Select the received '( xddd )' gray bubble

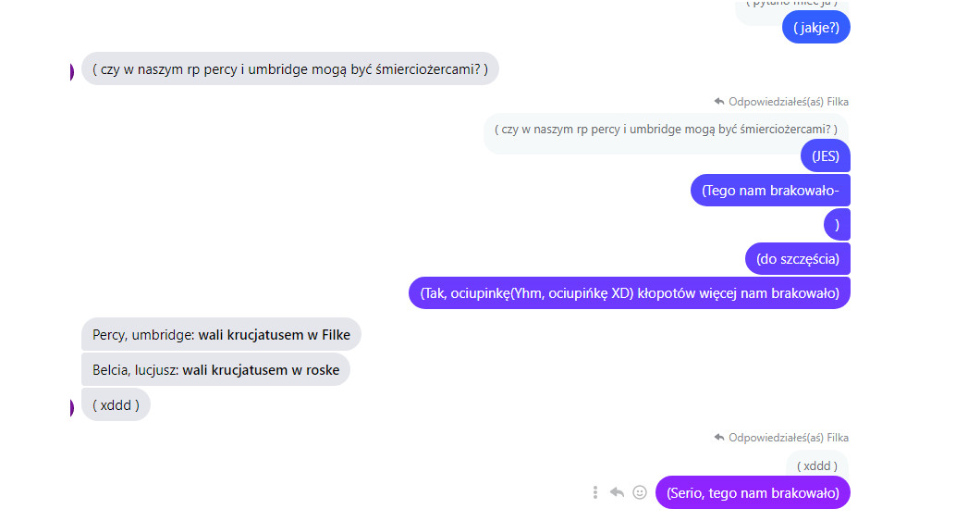coord(116,404)
